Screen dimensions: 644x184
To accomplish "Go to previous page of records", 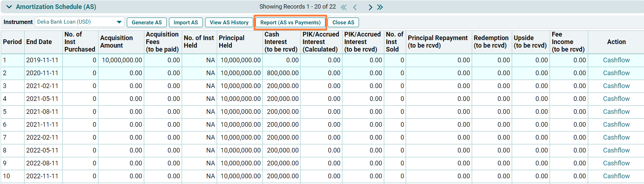I will click(355, 7).
